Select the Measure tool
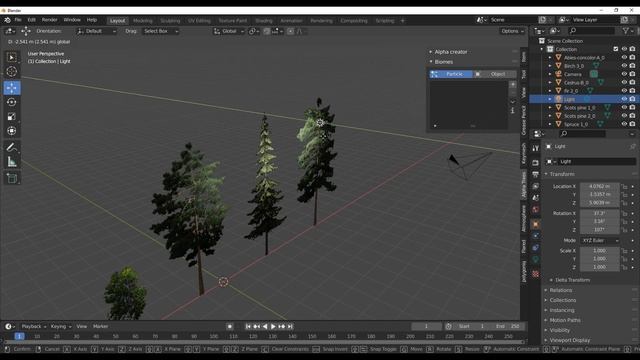The width and height of the screenshot is (640, 360). pos(11,162)
